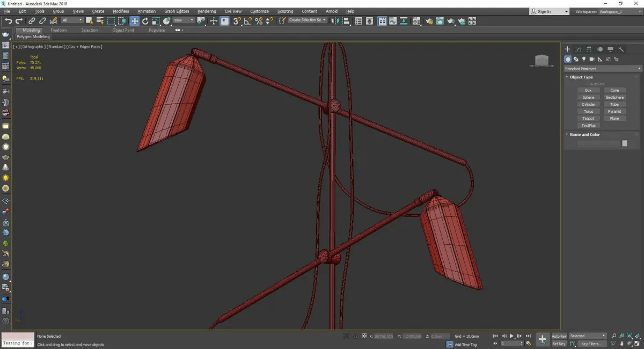Viewport: 644px width, 349px height.
Task: Toggle the Selection Lock padlock icon
Action: [x=355, y=336]
